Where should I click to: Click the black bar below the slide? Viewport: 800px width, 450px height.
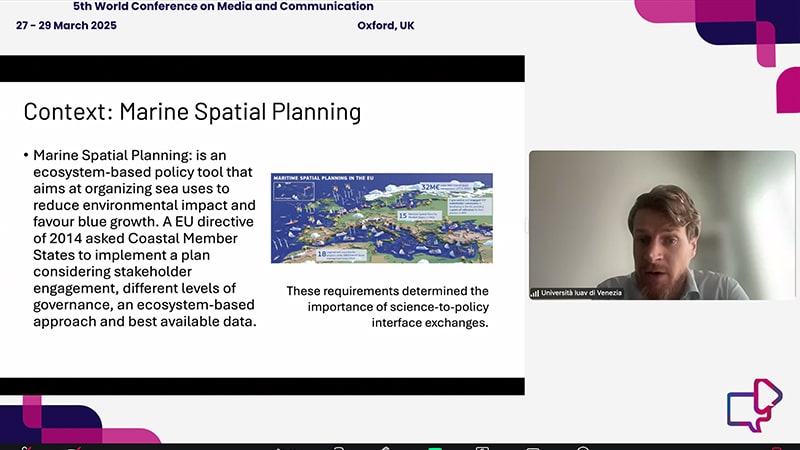(262, 386)
